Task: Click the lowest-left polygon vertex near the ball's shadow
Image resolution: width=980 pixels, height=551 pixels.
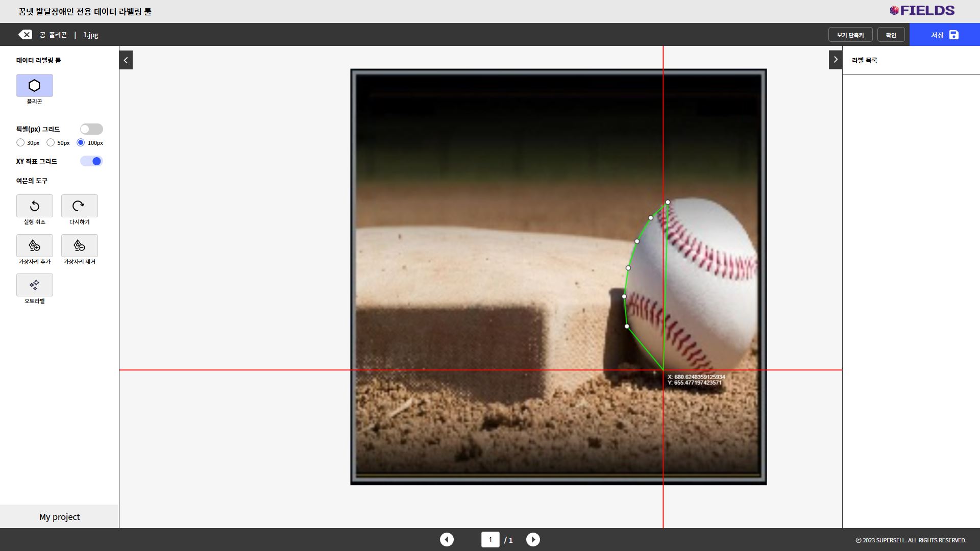Action: tap(627, 327)
